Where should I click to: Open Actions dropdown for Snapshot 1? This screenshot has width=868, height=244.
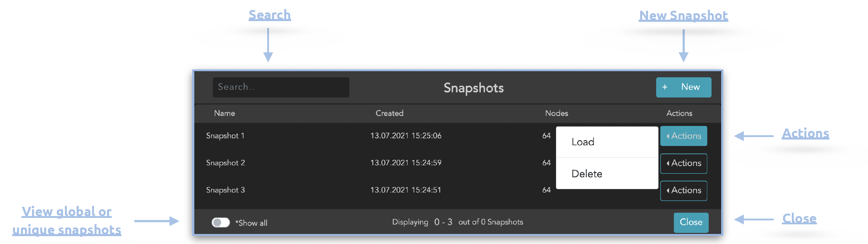[x=683, y=136]
